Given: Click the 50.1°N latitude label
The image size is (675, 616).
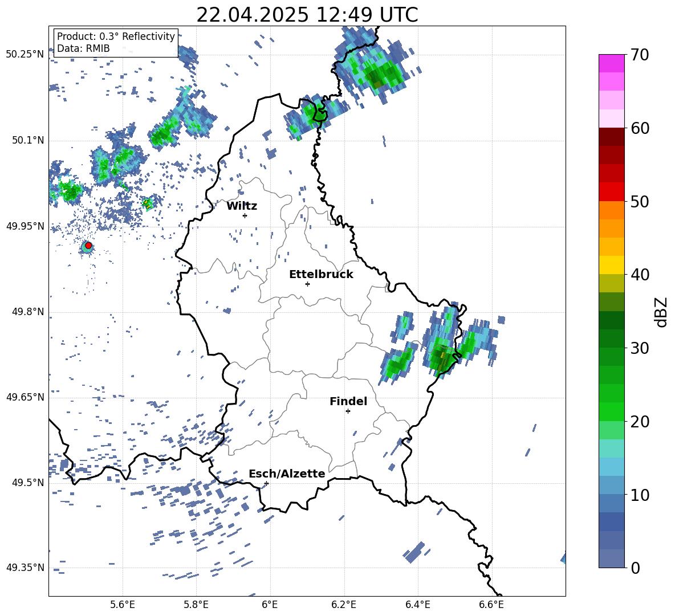Looking at the screenshot, I should tap(27, 141).
